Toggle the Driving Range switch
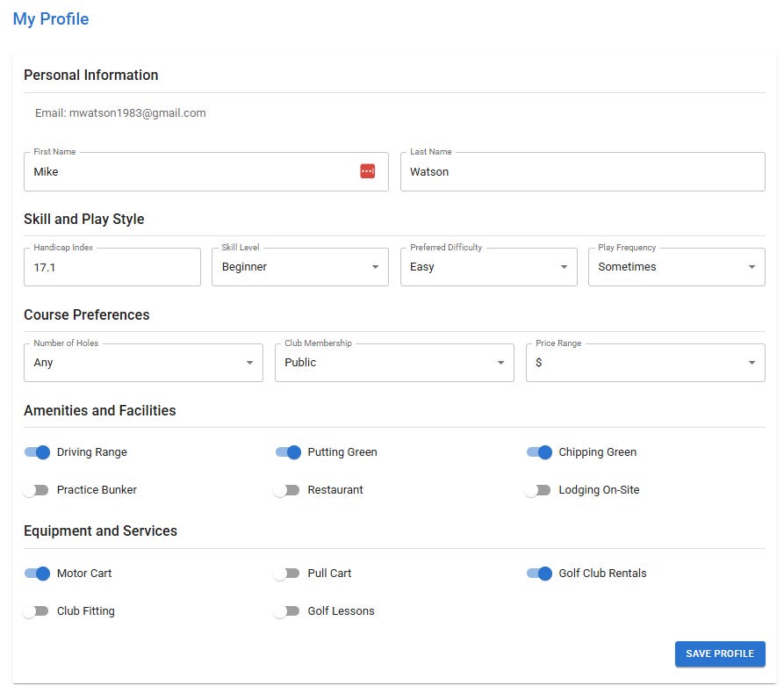The image size is (784, 693). [38, 452]
